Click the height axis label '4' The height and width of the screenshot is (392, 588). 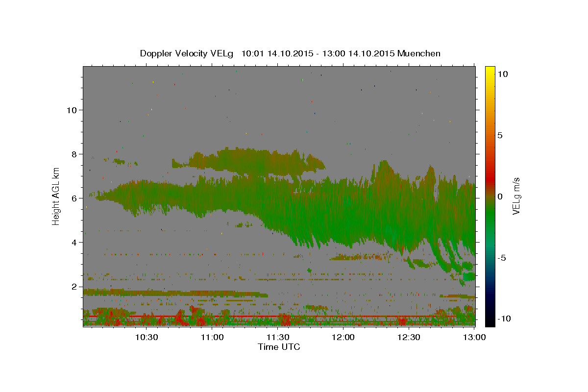point(73,242)
